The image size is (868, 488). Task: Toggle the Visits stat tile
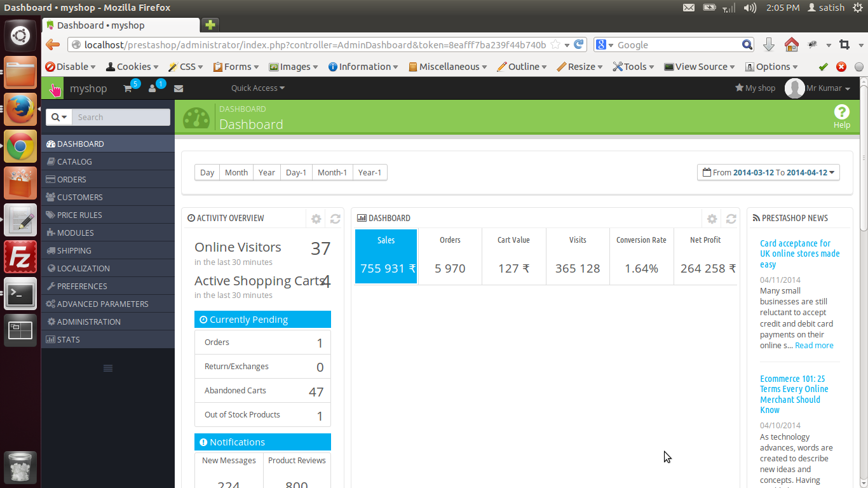pyautogui.click(x=578, y=256)
